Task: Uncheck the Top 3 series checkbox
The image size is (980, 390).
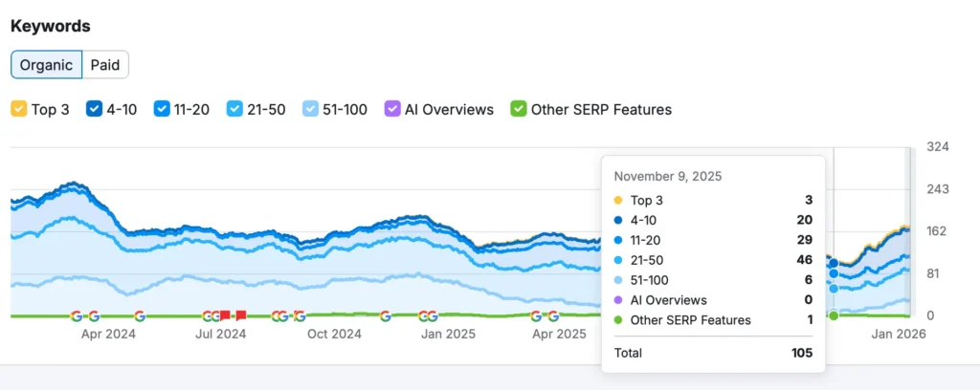Action: coord(19,109)
